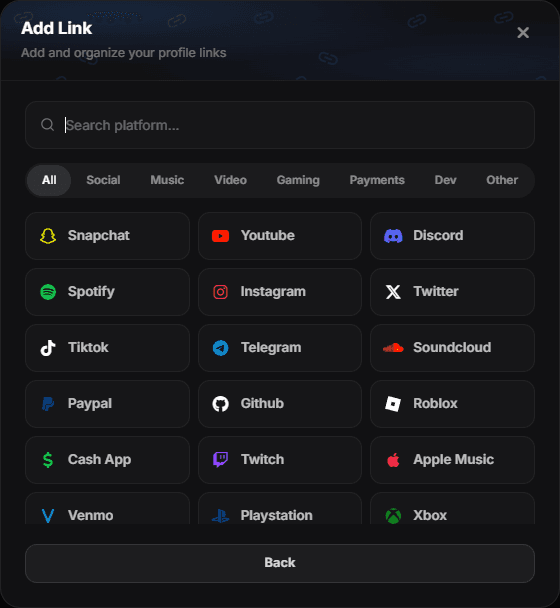
Task: Pick the Twitch purple icon
Action: coord(220,460)
